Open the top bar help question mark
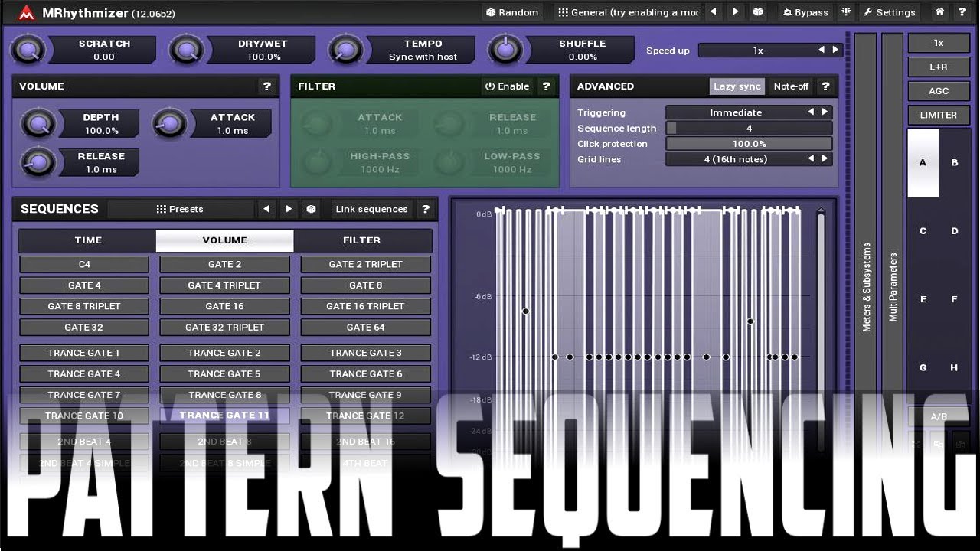The height and width of the screenshot is (551, 980). pyautogui.click(x=962, y=12)
